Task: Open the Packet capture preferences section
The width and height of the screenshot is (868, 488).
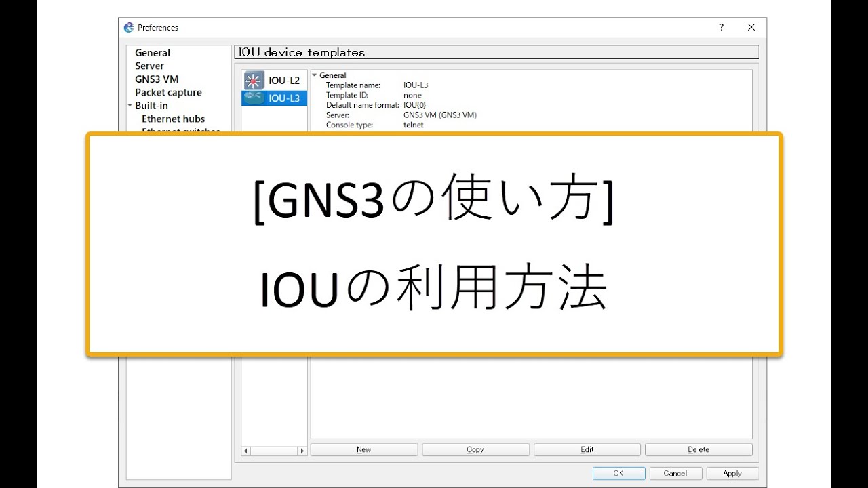Action: (168, 92)
